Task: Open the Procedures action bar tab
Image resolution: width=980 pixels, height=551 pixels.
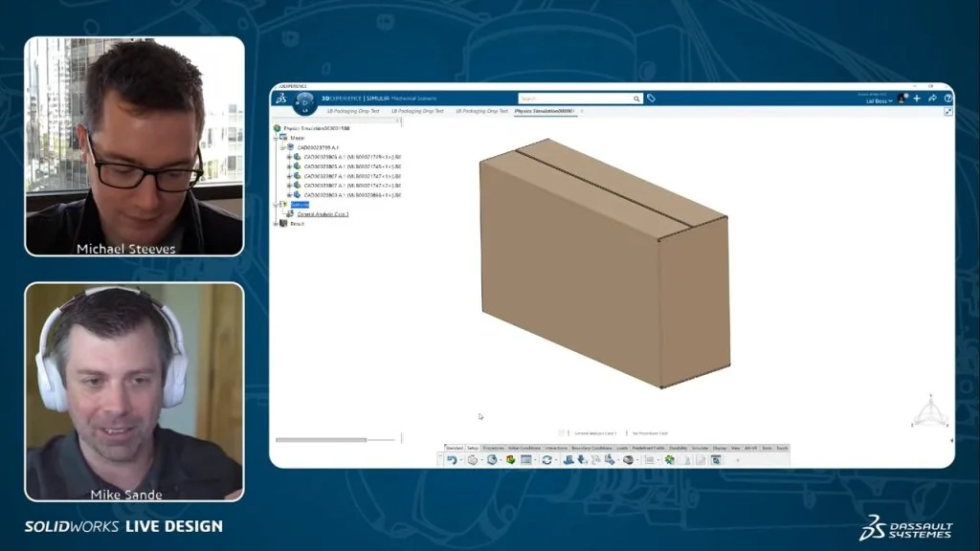Action: pos(493,448)
